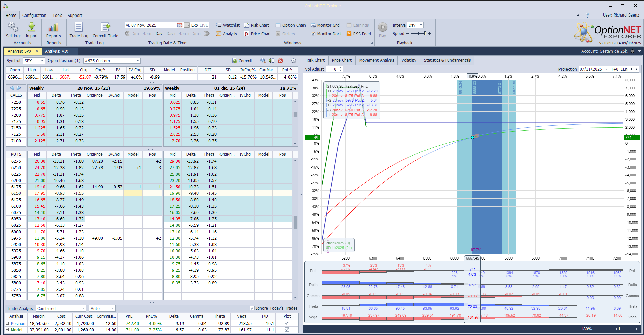Click the Vol Adjust input field
The image size is (644, 335).
332,69
